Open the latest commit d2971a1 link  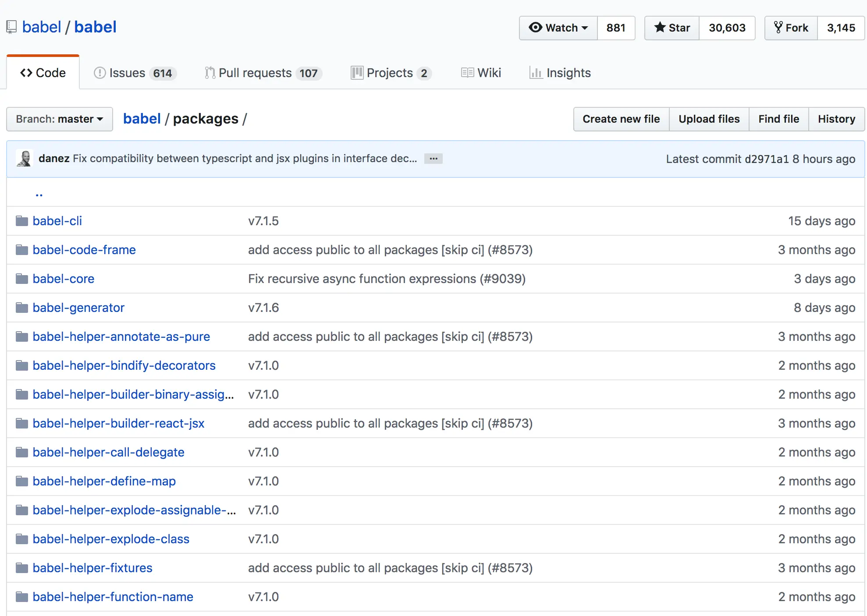coord(766,159)
